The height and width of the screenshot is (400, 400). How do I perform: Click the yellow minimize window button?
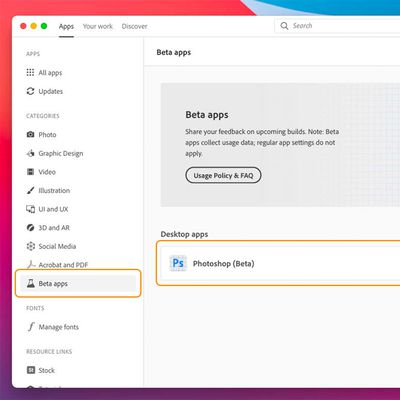(34, 26)
